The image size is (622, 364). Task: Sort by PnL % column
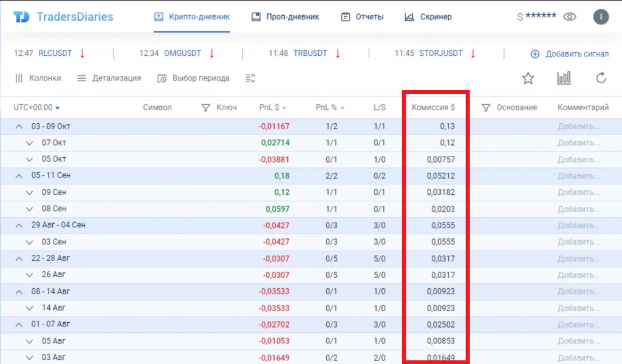click(x=330, y=107)
